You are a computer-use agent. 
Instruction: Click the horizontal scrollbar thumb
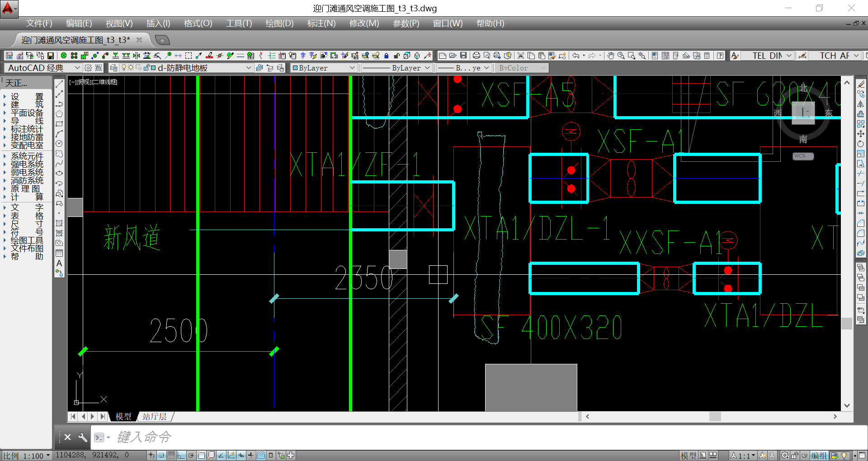pyautogui.click(x=715, y=416)
